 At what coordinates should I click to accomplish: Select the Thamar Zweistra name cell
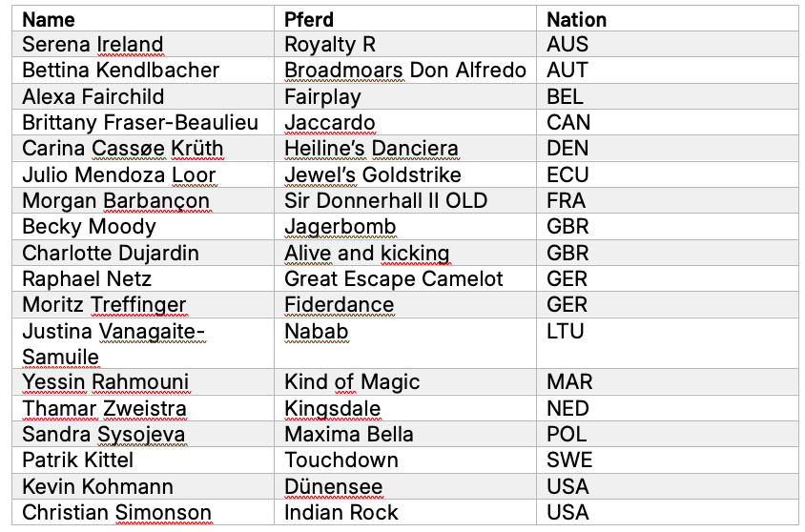point(104,409)
